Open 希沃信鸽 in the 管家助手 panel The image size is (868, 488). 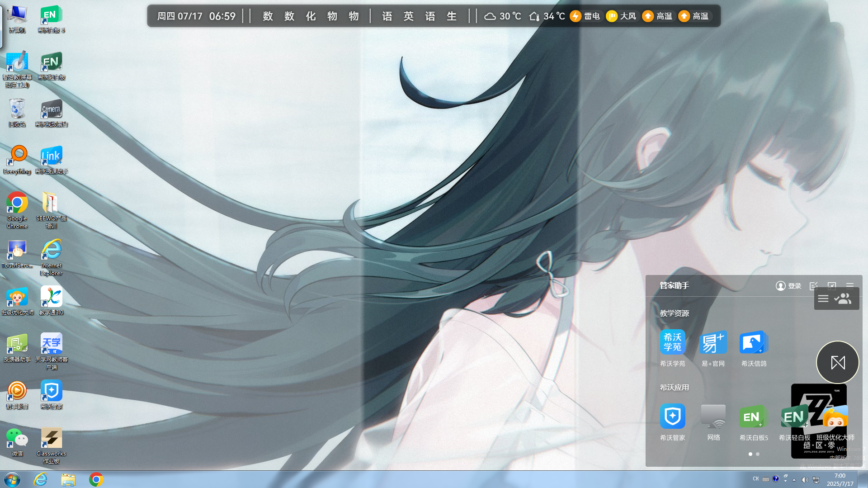754,348
